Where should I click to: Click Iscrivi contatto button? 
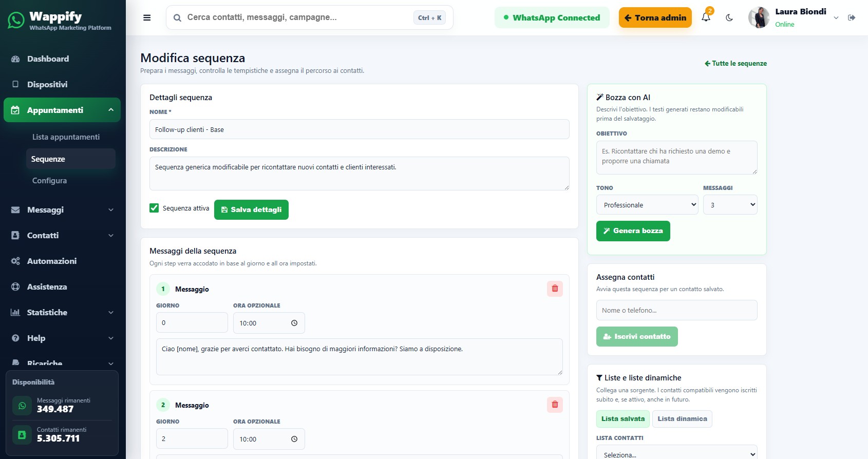pos(637,336)
